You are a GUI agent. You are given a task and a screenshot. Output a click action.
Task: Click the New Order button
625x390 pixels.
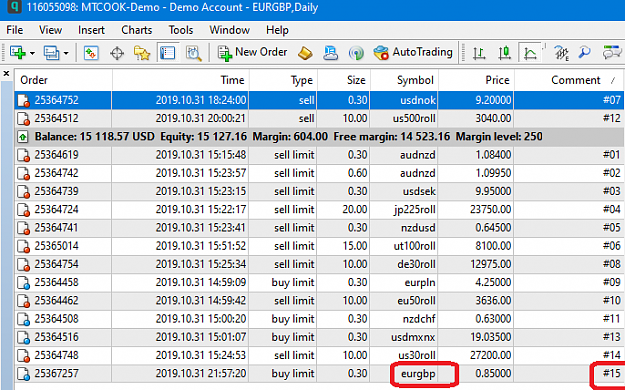252,52
